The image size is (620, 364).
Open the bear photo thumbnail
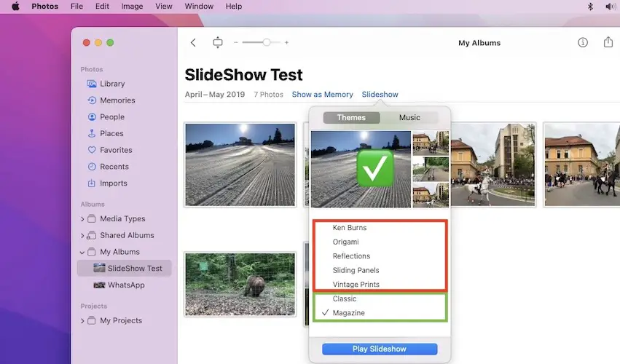(x=240, y=285)
